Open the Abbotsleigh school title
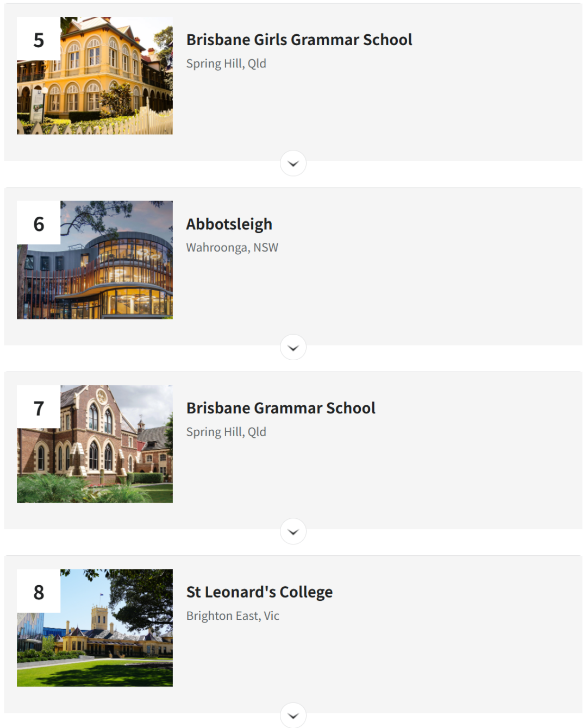Viewport: 587px width, 728px height. click(229, 224)
